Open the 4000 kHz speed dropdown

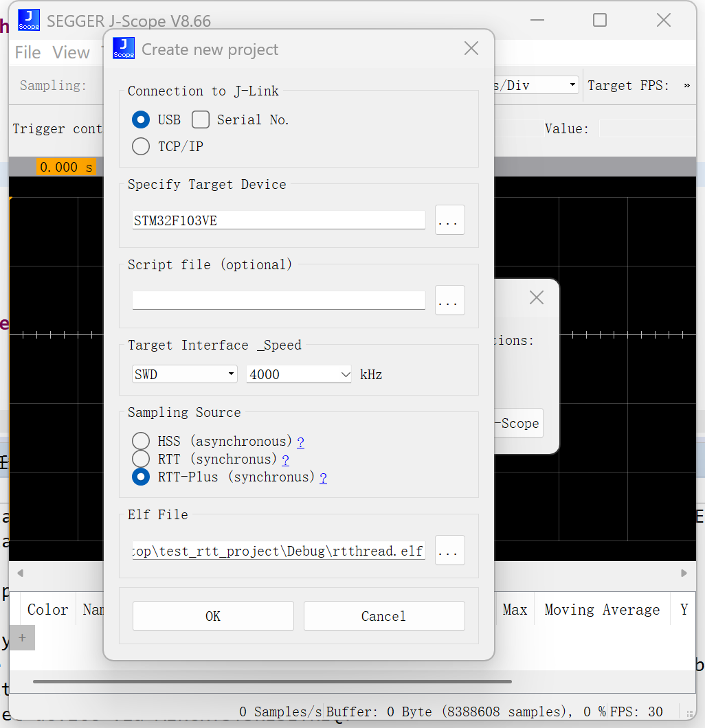coord(299,374)
